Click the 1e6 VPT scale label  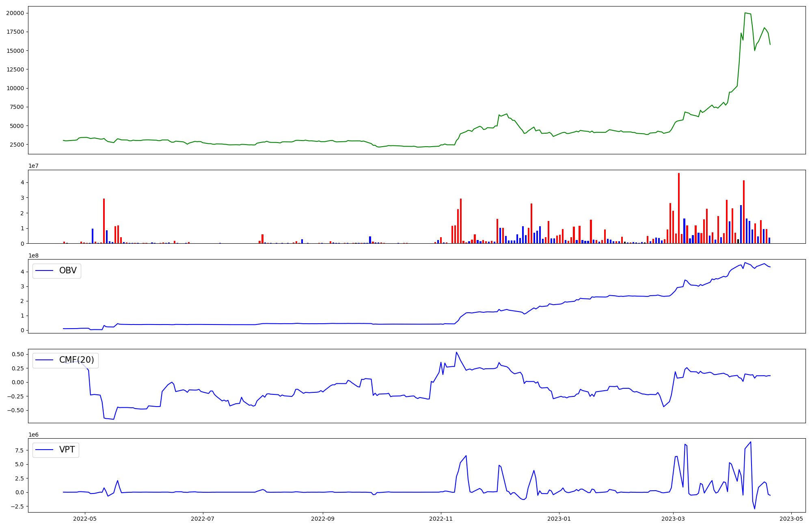coord(34,435)
